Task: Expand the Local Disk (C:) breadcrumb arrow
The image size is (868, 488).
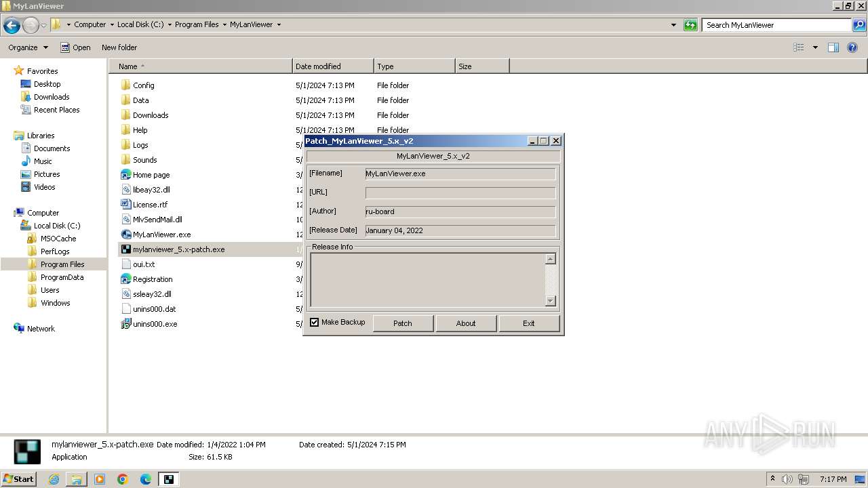Action: 170,25
